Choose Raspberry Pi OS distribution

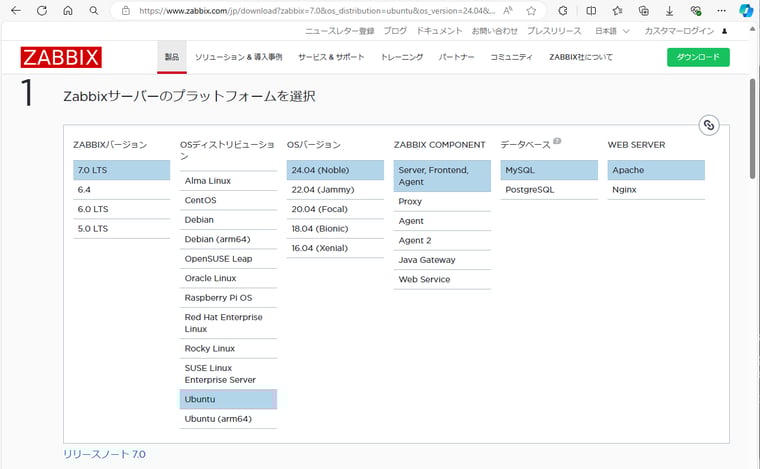(228, 297)
